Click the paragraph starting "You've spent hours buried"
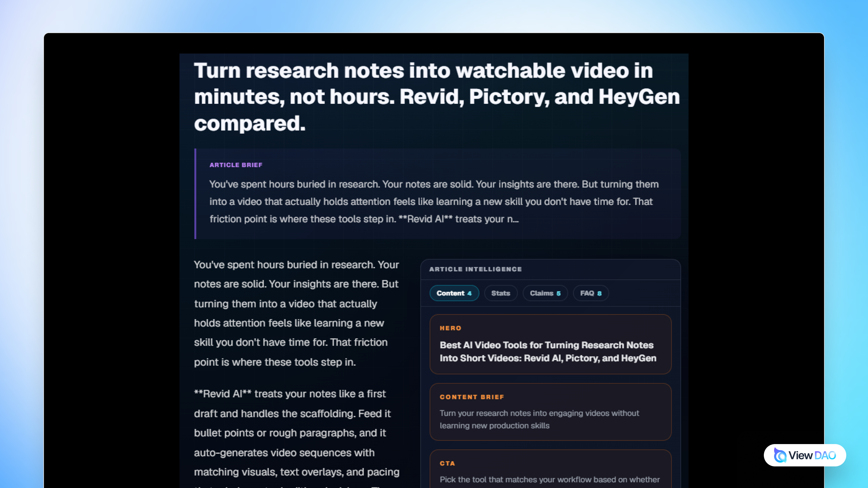868x488 pixels. coord(296,313)
